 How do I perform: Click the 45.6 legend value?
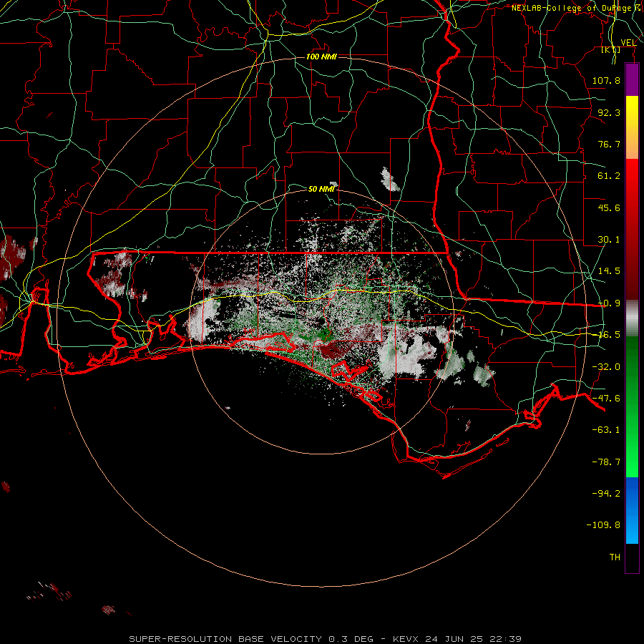(x=609, y=208)
